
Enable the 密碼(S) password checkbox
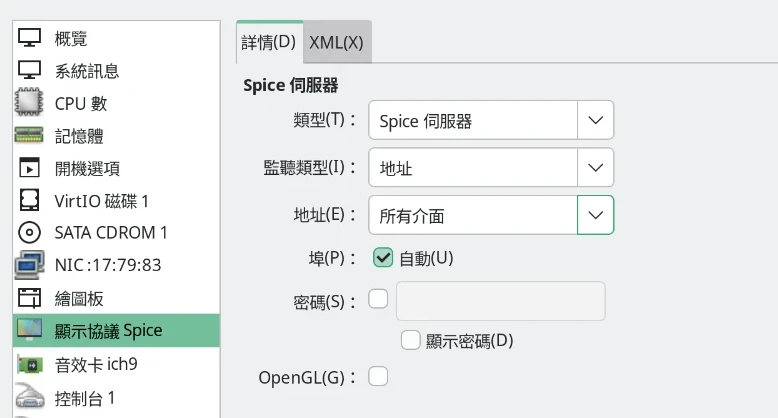[378, 298]
